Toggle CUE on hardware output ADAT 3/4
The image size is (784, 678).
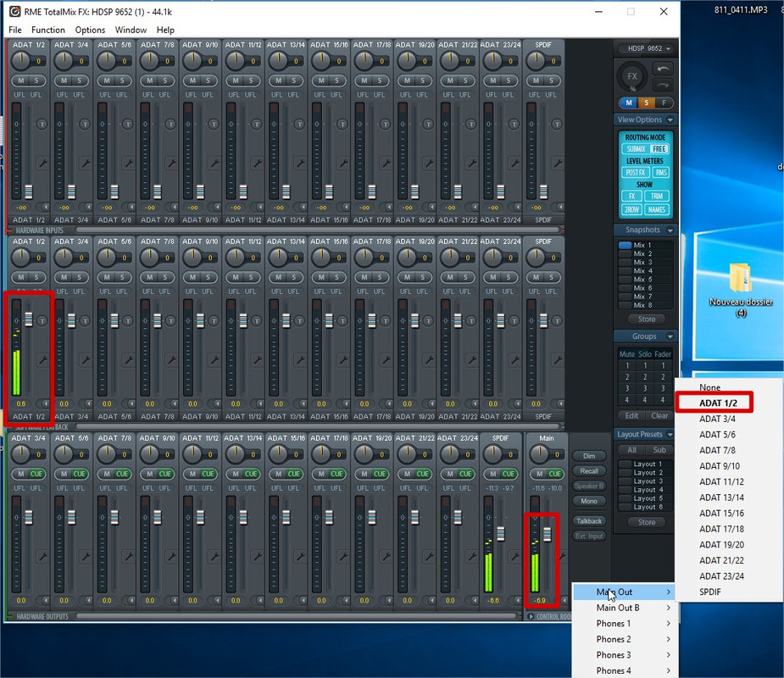(36, 474)
